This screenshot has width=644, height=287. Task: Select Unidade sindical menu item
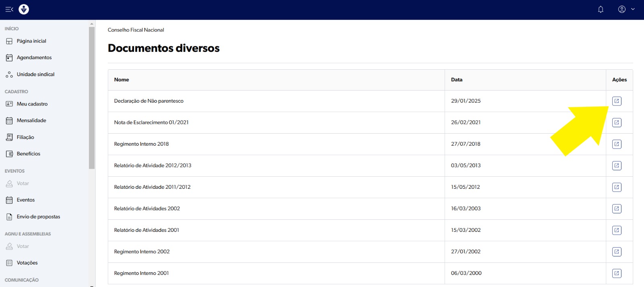pyautogui.click(x=35, y=74)
